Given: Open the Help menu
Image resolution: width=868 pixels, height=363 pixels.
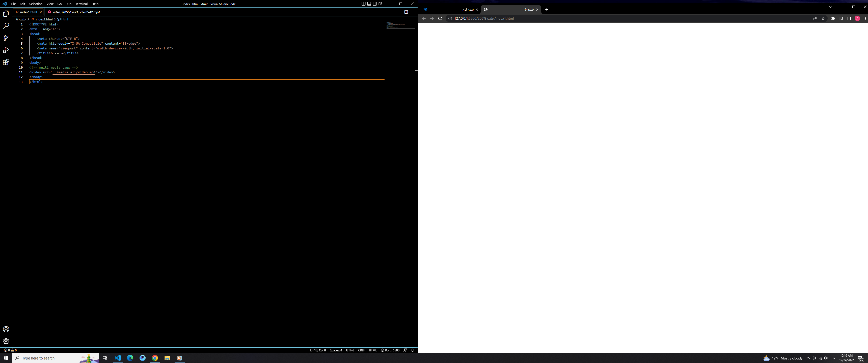Looking at the screenshot, I should (x=95, y=4).
